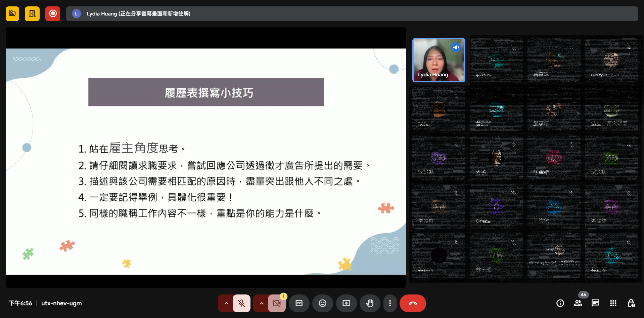This screenshot has width=644, height=318.
Task: Send a reaction using the emoji icon
Action: (322, 303)
